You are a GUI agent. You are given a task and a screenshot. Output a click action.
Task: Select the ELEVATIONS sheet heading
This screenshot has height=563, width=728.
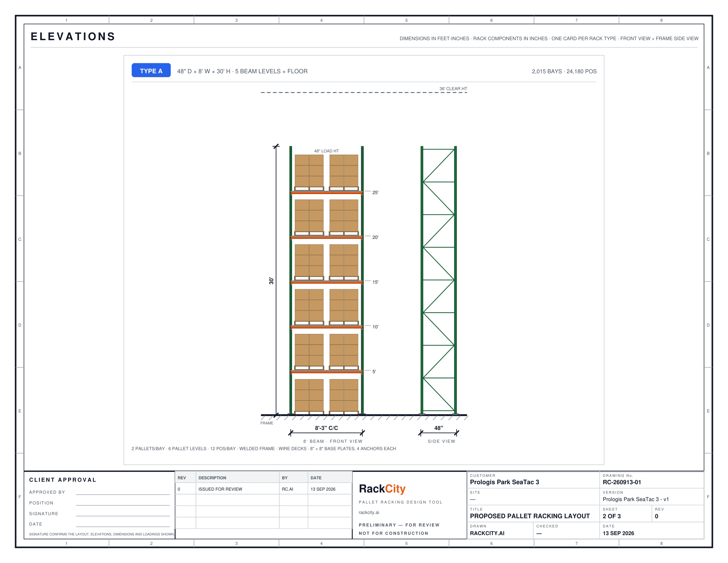tap(73, 36)
